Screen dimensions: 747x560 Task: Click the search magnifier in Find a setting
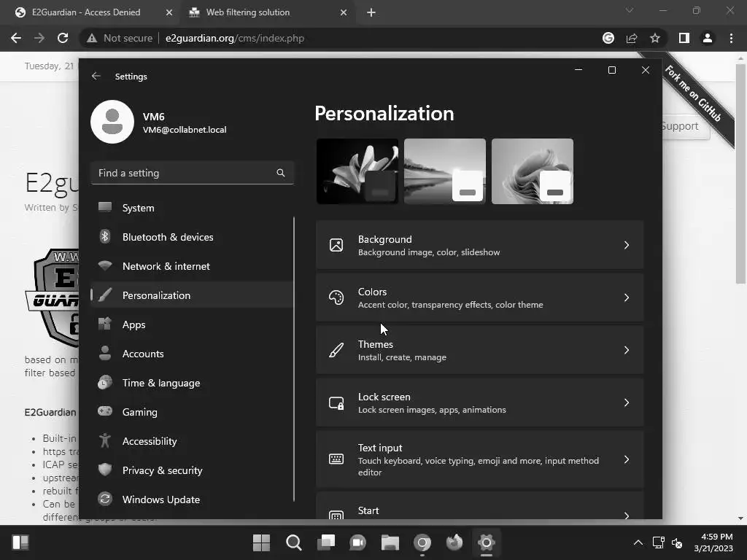281,173
